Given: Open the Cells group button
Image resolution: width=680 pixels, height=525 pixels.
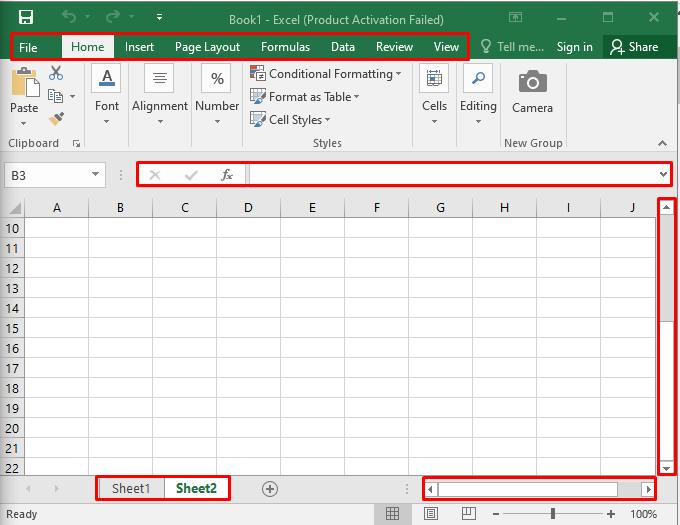Looking at the screenshot, I should [x=434, y=95].
